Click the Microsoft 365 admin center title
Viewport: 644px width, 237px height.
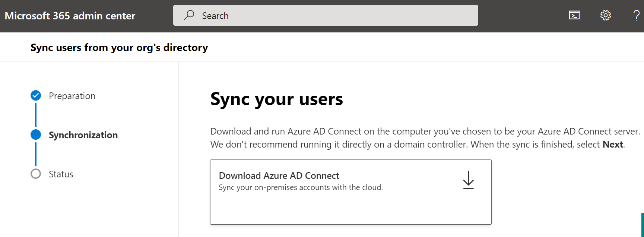(70, 16)
